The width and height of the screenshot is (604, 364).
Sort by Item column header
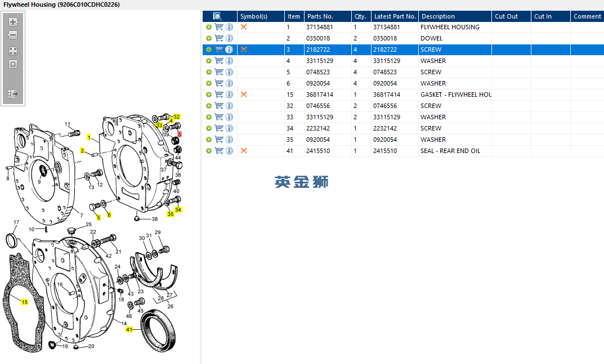pos(294,16)
